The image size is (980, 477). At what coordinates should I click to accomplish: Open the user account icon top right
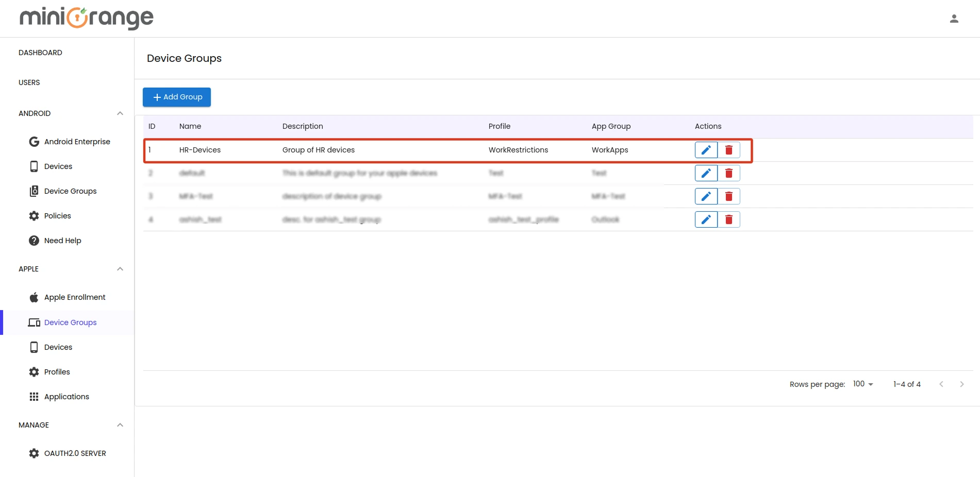954,18
